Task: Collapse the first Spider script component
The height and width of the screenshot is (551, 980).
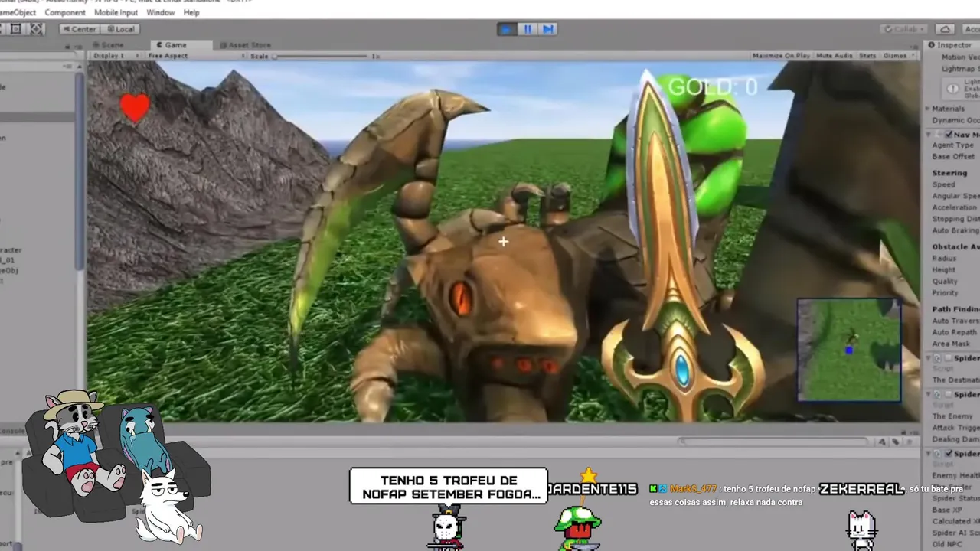Action: pos(929,358)
